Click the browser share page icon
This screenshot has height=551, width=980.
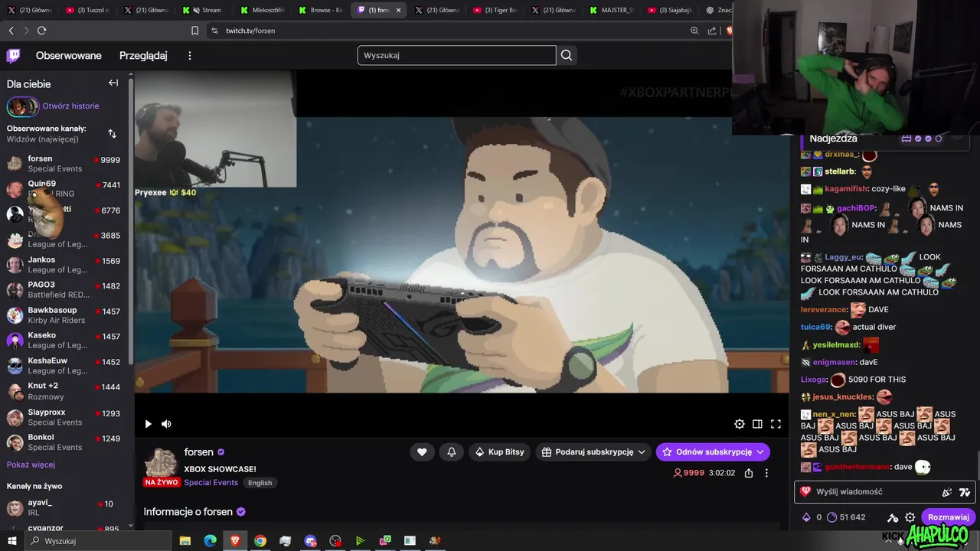point(712,31)
